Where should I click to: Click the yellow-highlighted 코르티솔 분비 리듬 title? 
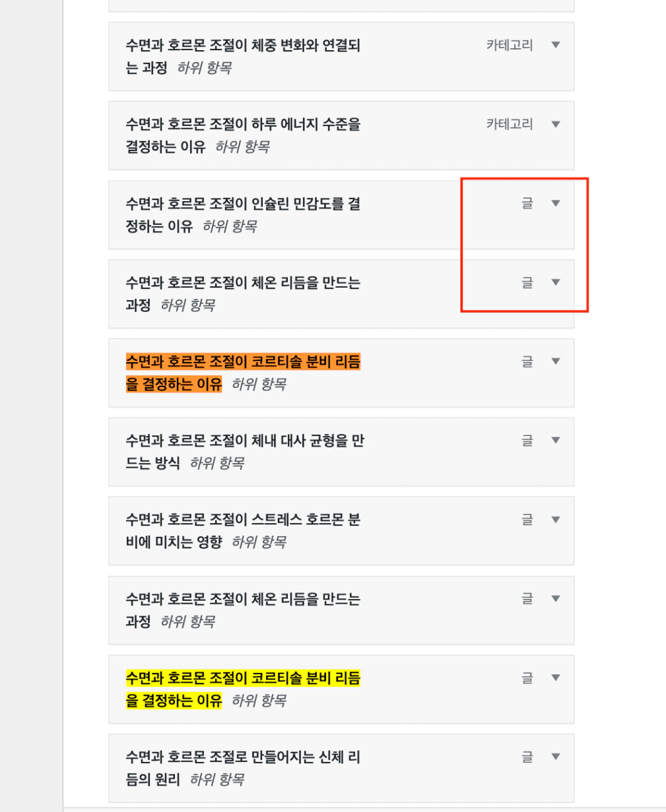[x=242, y=678]
